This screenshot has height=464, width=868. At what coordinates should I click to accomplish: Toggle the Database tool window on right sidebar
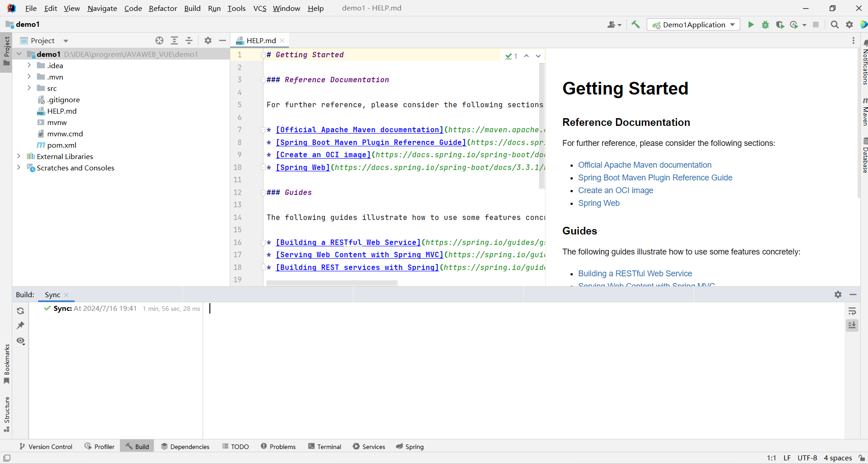point(865,155)
